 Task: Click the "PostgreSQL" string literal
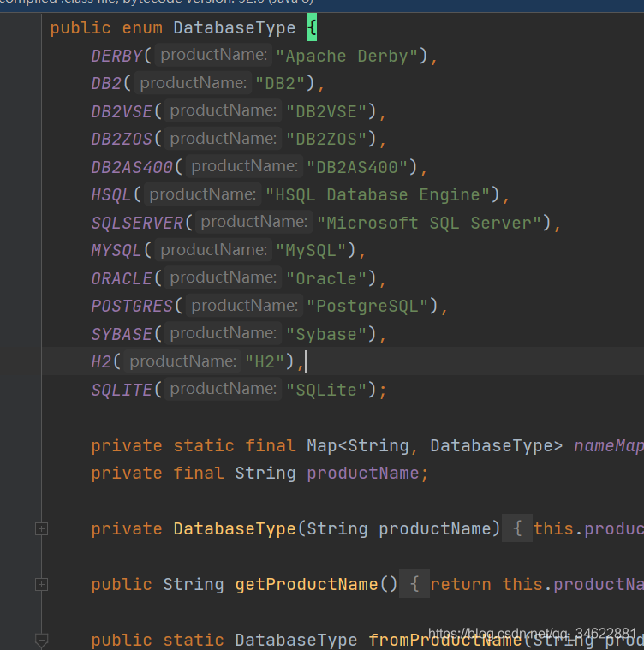point(367,307)
